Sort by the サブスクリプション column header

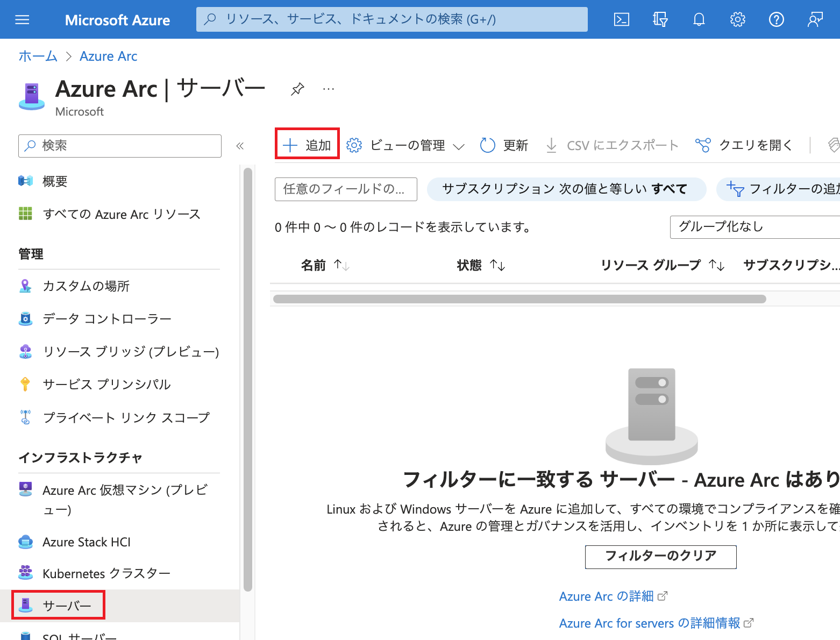click(791, 265)
